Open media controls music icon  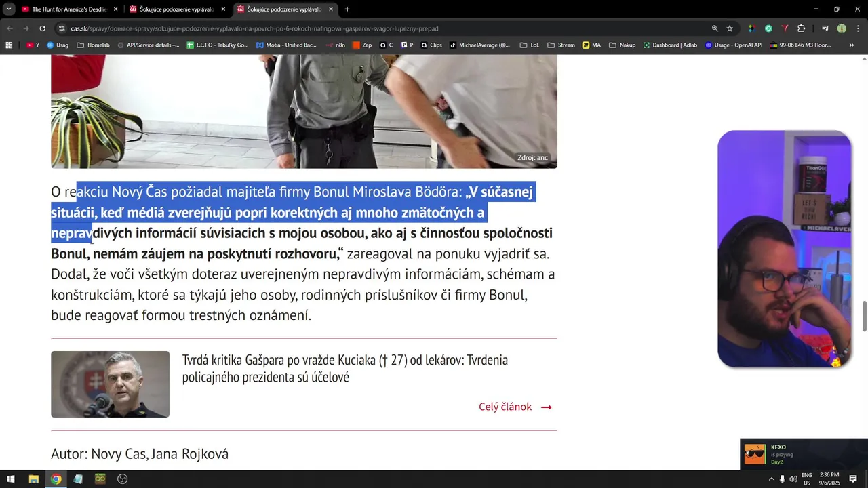tap(825, 28)
